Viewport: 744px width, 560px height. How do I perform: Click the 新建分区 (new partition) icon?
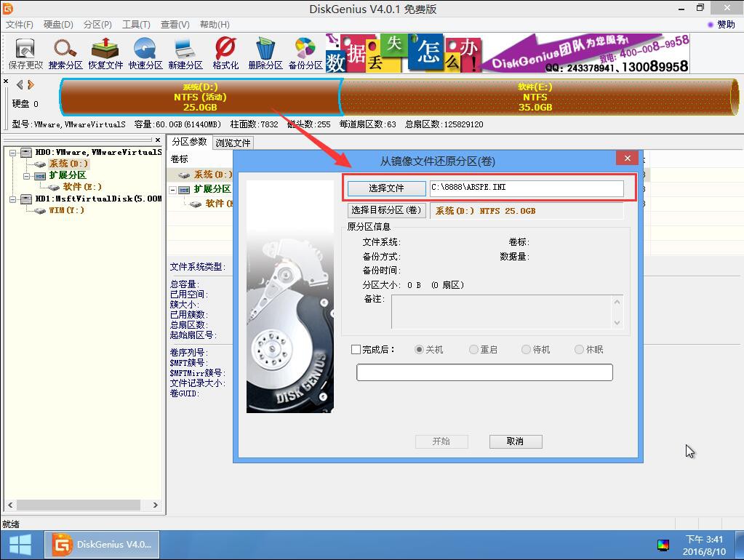click(x=184, y=52)
